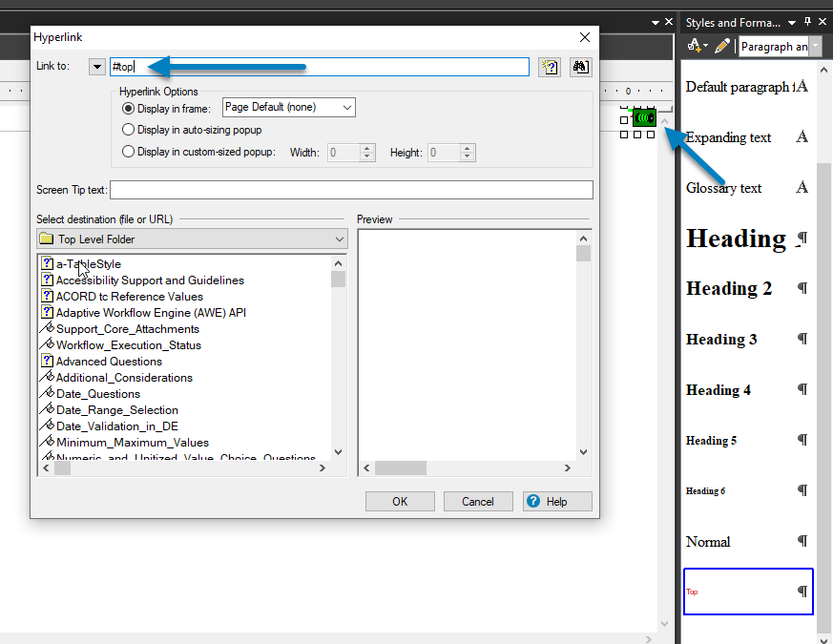This screenshot has height=644, width=833.
Task: Enable Display in auto-sizing popup
Action: click(x=129, y=131)
